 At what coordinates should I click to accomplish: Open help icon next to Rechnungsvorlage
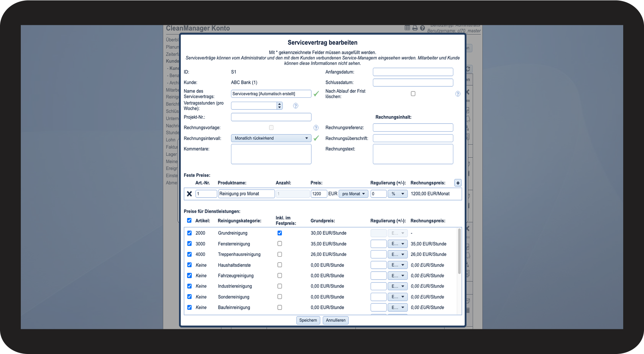tap(316, 128)
